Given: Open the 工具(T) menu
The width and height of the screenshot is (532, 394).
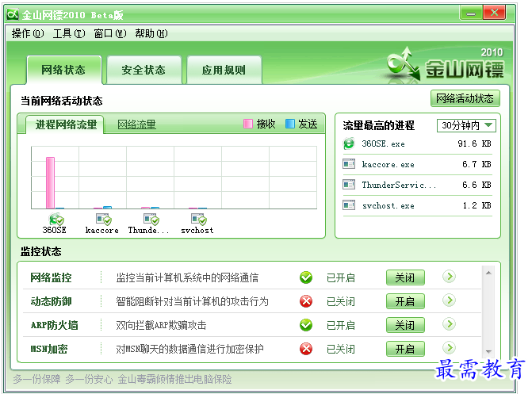Looking at the screenshot, I should (69, 33).
